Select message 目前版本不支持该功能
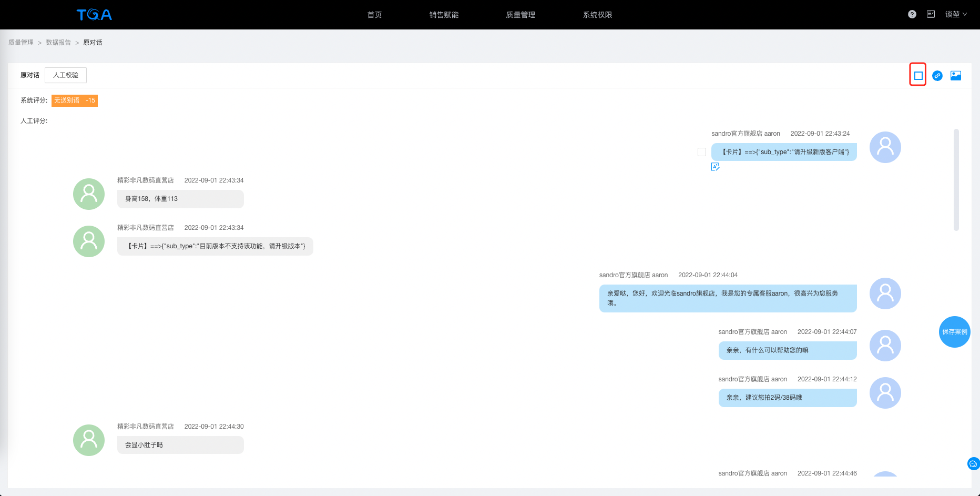This screenshot has height=496, width=980. click(215, 246)
